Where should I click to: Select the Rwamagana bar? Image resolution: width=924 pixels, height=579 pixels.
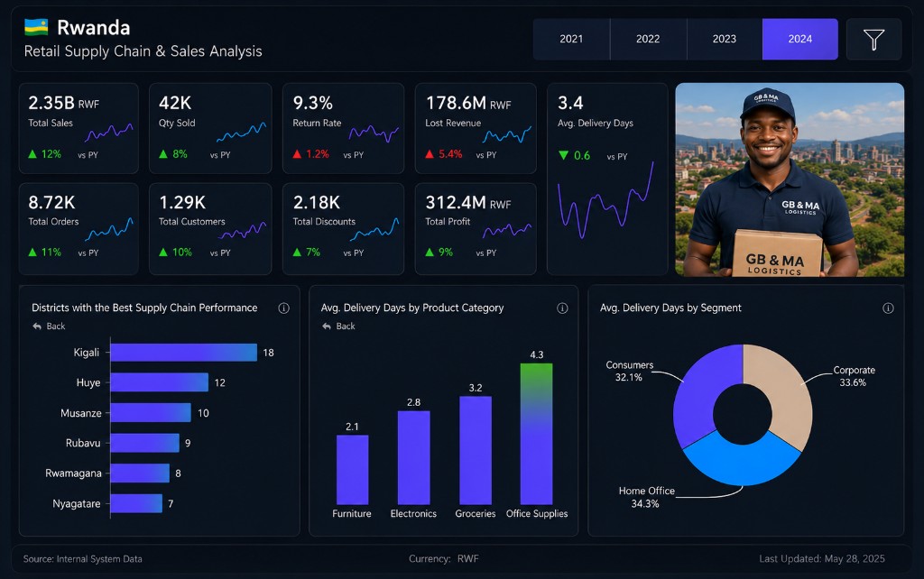point(140,473)
